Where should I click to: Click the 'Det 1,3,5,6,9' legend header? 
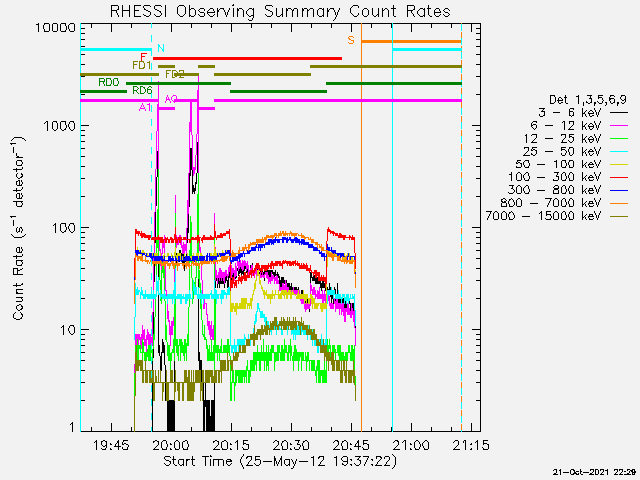pos(588,100)
